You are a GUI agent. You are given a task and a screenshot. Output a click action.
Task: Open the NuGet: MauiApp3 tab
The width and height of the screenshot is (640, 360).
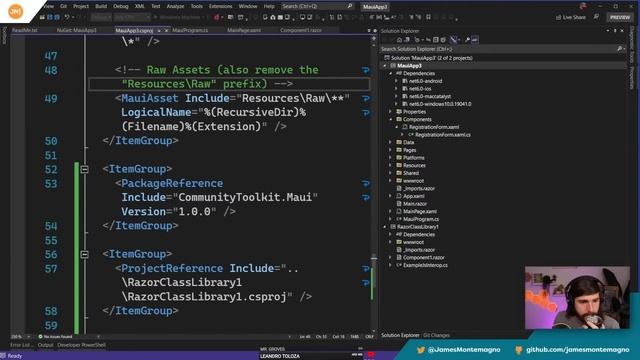(x=77, y=30)
